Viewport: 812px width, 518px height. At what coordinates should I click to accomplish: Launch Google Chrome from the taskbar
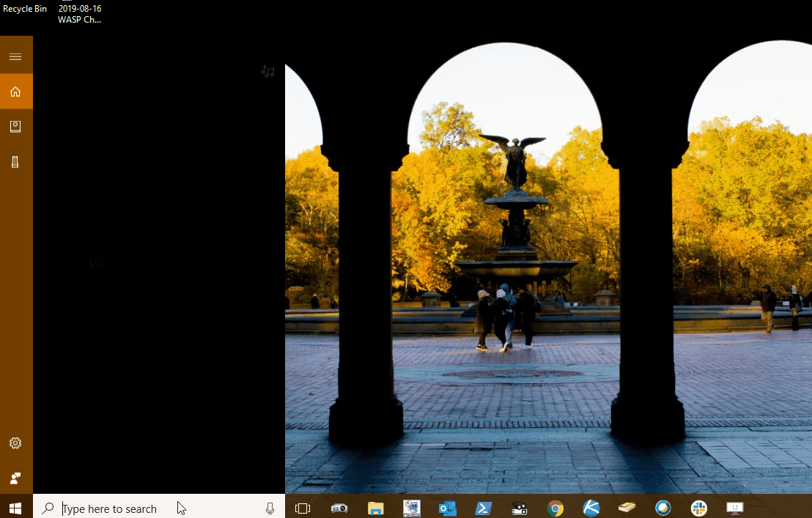556,508
